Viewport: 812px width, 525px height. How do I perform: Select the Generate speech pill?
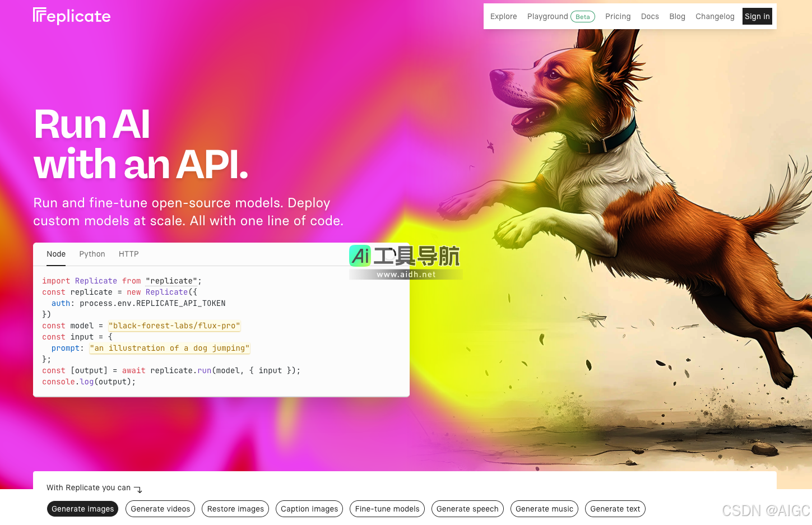467,509
